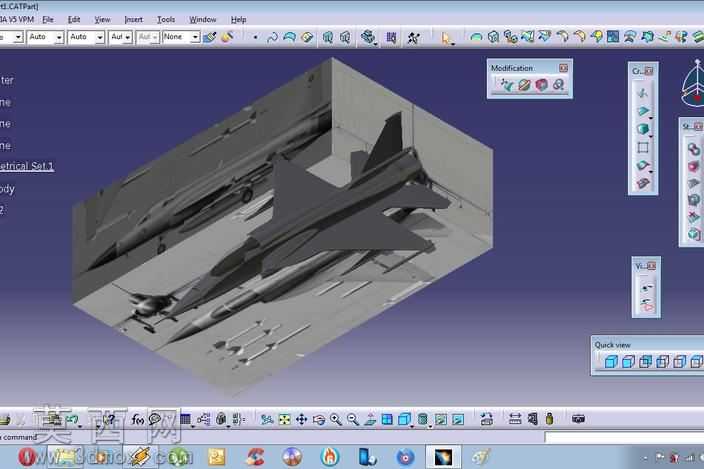The width and height of the screenshot is (704, 469).
Task: Click the empty square frame icon in Cr panel
Action: tap(642, 148)
